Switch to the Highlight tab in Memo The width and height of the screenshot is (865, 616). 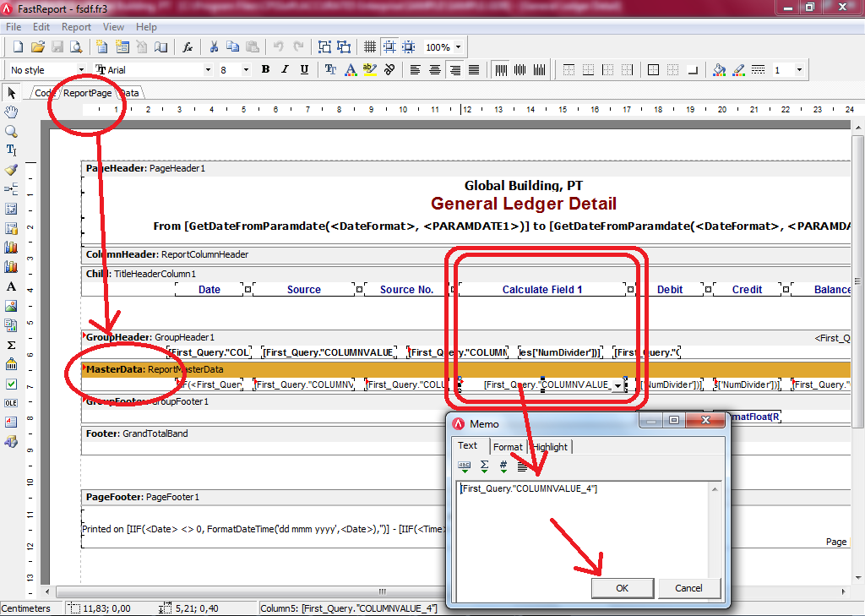tap(550, 446)
